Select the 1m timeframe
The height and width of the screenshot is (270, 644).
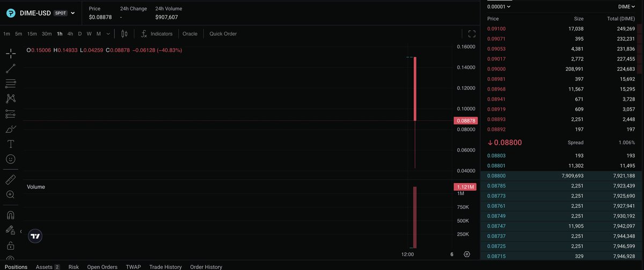pyautogui.click(x=6, y=34)
